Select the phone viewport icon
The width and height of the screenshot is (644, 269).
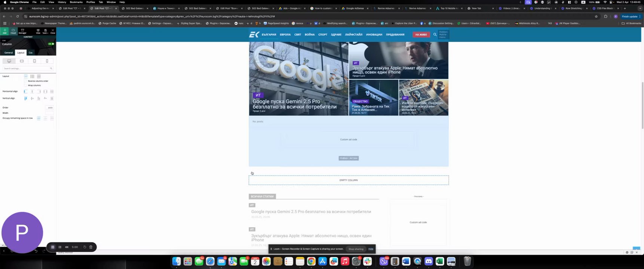tap(47, 61)
